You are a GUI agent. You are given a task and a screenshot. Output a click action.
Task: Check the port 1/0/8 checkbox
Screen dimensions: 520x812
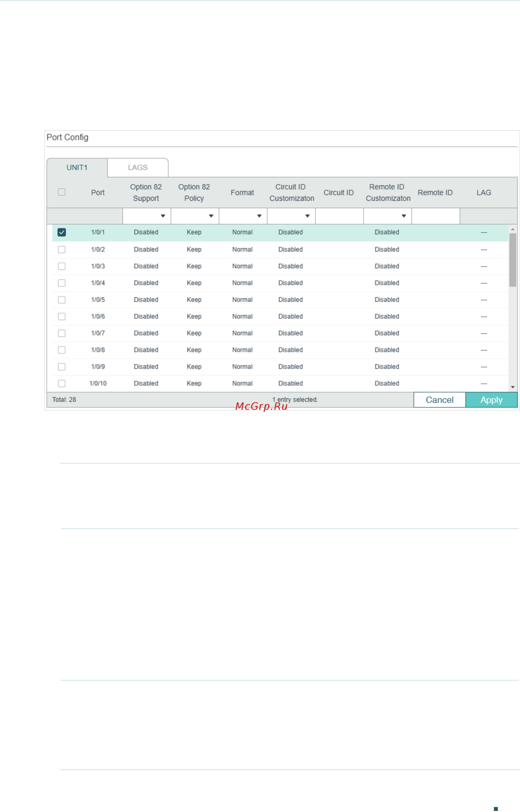pos(61,350)
